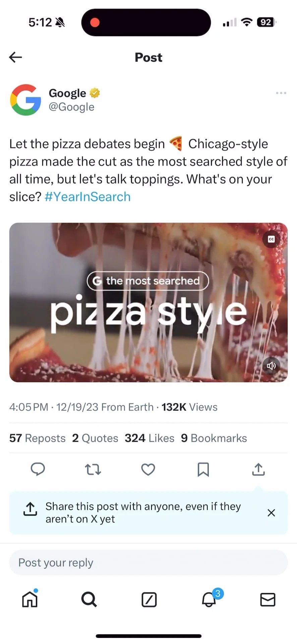Unmute the video with speaker icon

(271, 366)
